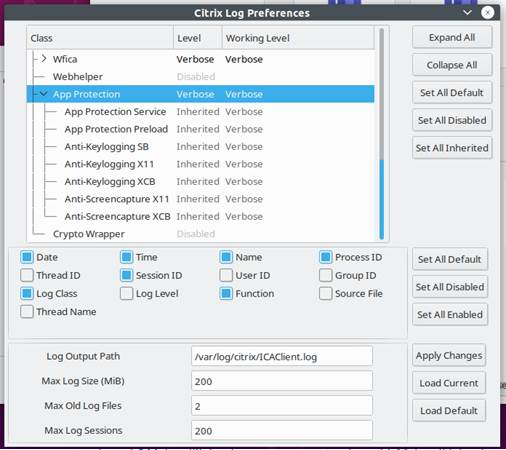Click the Max Log Size field
This screenshot has width=506, height=450.
point(282,381)
